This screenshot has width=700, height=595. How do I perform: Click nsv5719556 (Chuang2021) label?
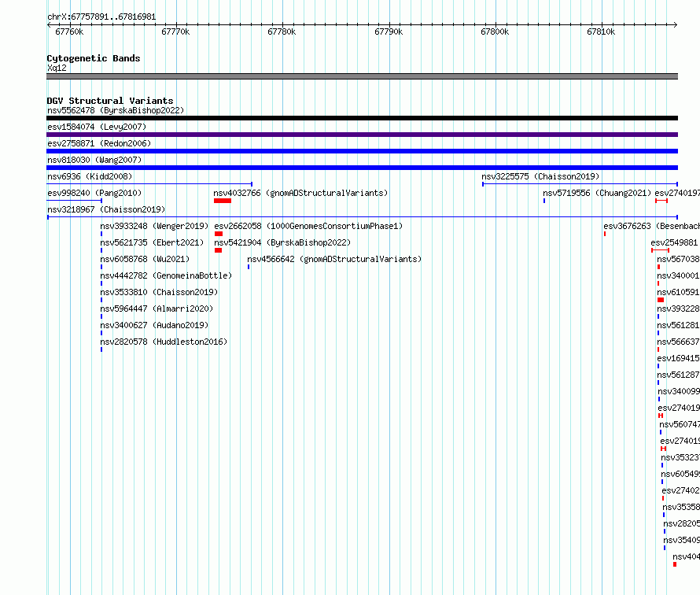597,193
